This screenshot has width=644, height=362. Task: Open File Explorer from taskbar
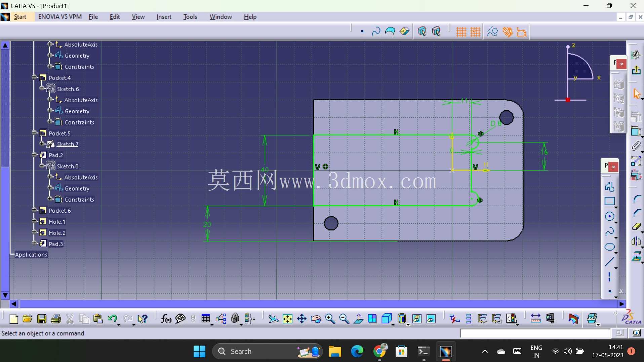click(x=335, y=352)
